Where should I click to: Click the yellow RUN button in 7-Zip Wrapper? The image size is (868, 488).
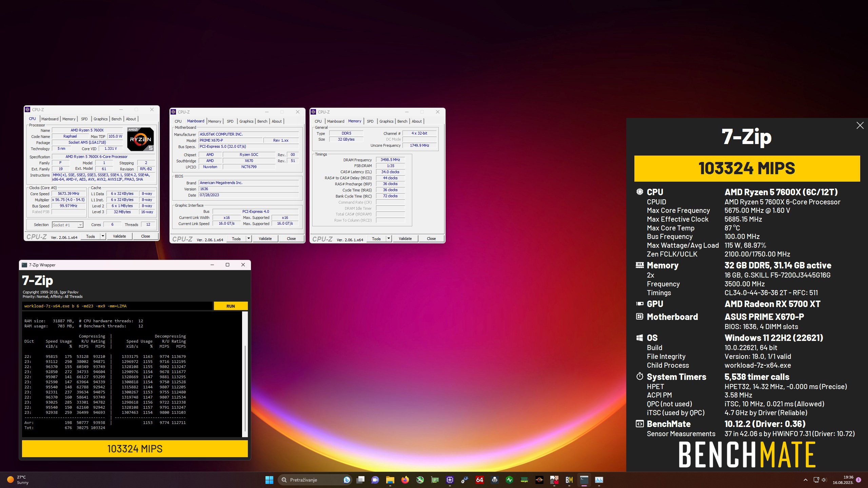point(231,306)
